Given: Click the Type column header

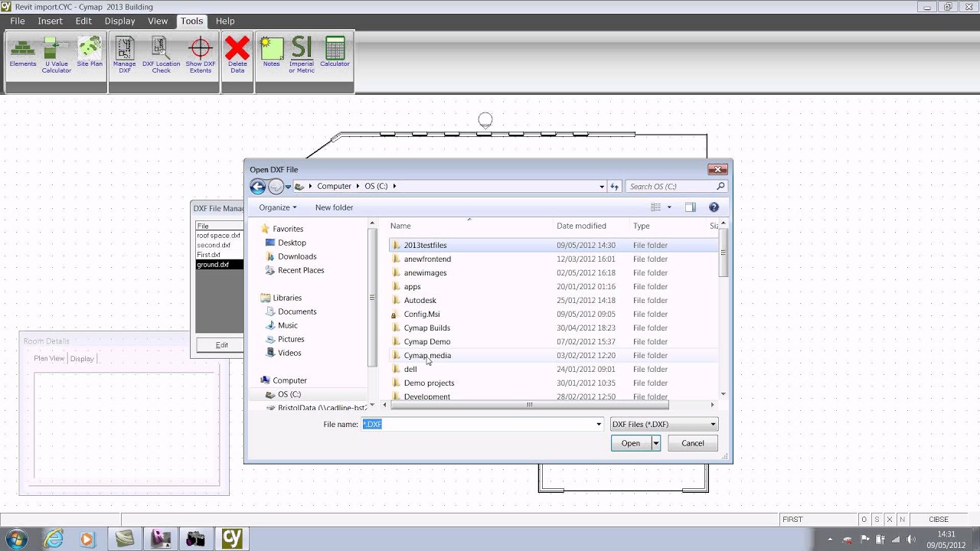Looking at the screenshot, I should coord(667,226).
